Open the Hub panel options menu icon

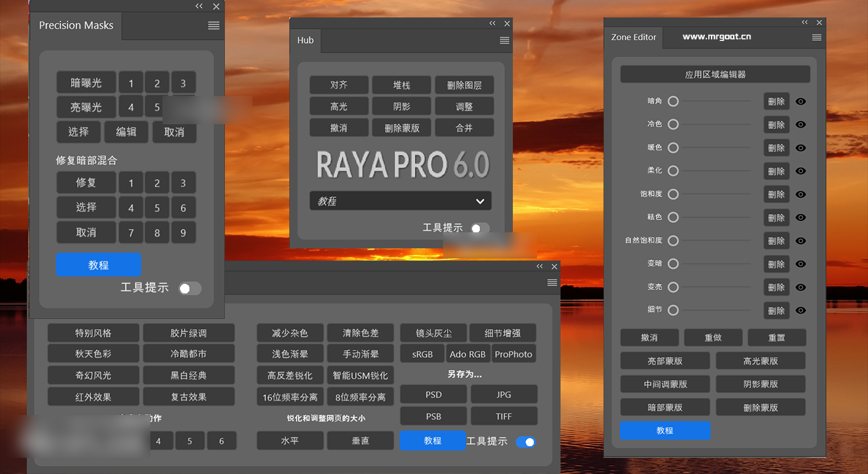[505, 40]
